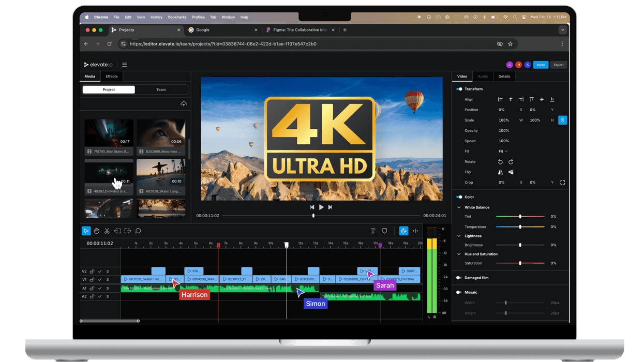Skip to the previous frame button

[x=312, y=207]
